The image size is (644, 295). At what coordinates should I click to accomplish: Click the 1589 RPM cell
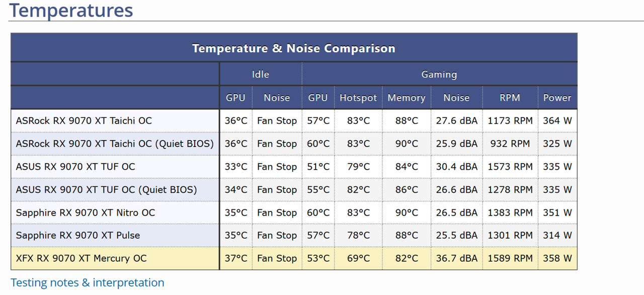tap(510, 258)
